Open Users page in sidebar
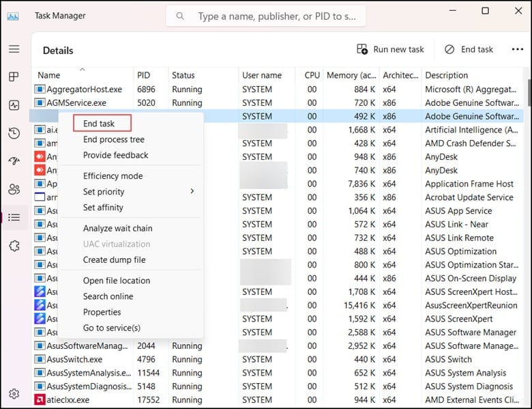The image size is (532, 409). (14, 189)
